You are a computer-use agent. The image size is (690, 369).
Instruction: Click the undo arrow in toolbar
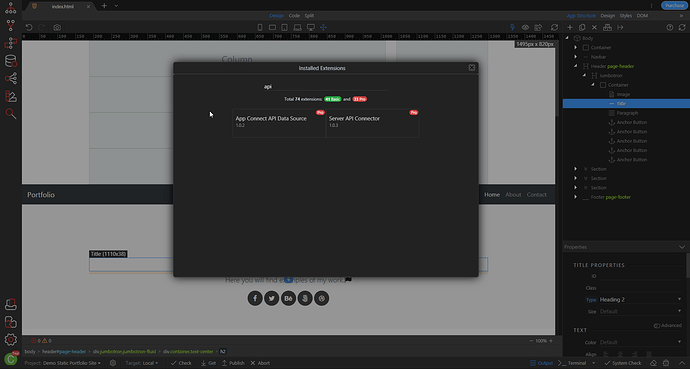[29, 27]
